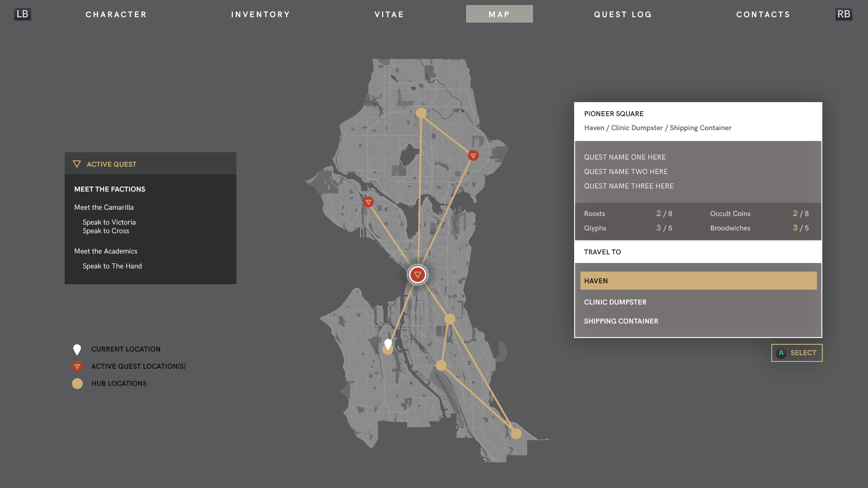The width and height of the screenshot is (868, 488).
Task: Select hub dot just below Pioneer Square
Action: pos(449,319)
